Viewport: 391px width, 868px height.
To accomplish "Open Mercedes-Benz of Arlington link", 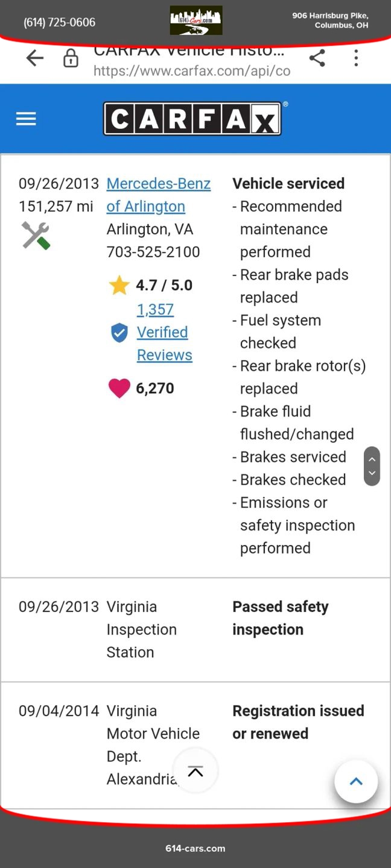I will click(158, 195).
